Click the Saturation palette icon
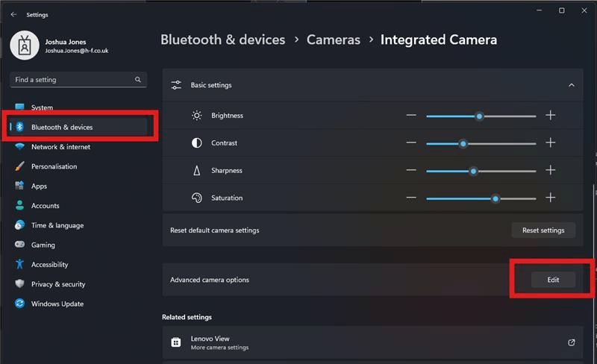This screenshot has height=364, width=597. click(196, 198)
